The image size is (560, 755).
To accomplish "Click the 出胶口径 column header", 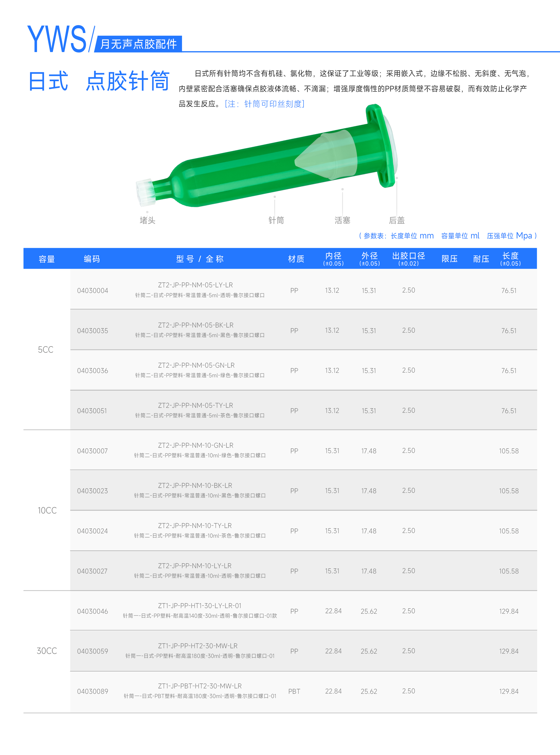I will click(x=408, y=258).
